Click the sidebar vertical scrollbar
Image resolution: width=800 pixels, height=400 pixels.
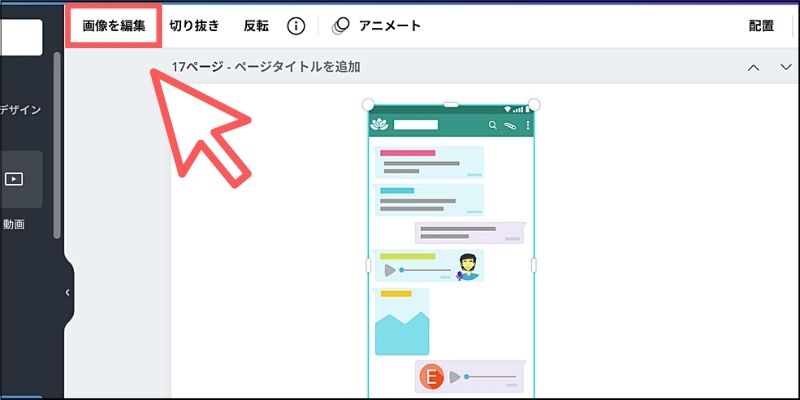pyautogui.click(x=57, y=145)
